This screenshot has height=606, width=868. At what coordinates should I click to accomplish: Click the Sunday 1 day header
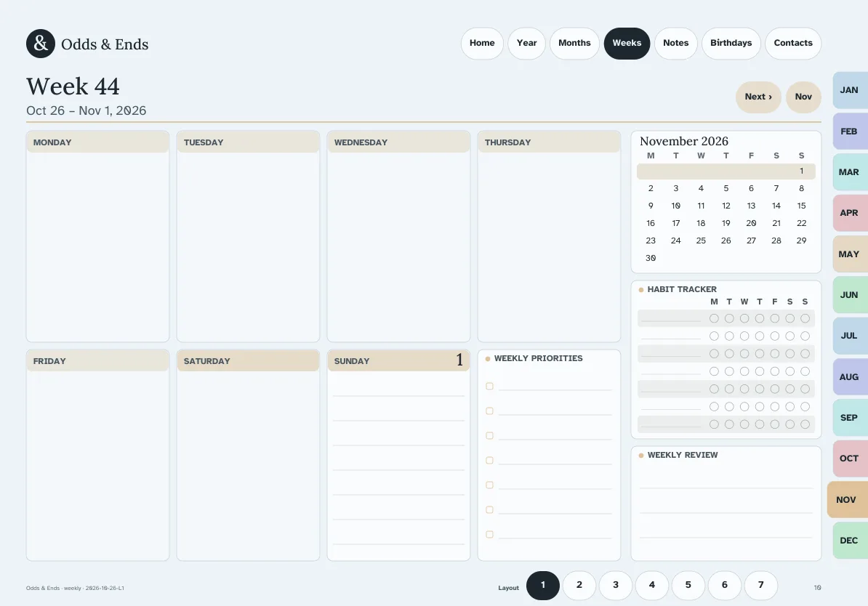[398, 361]
